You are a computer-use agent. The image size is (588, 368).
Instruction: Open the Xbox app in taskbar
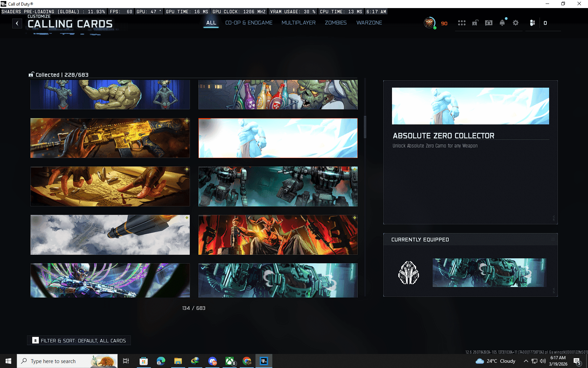coord(230,361)
